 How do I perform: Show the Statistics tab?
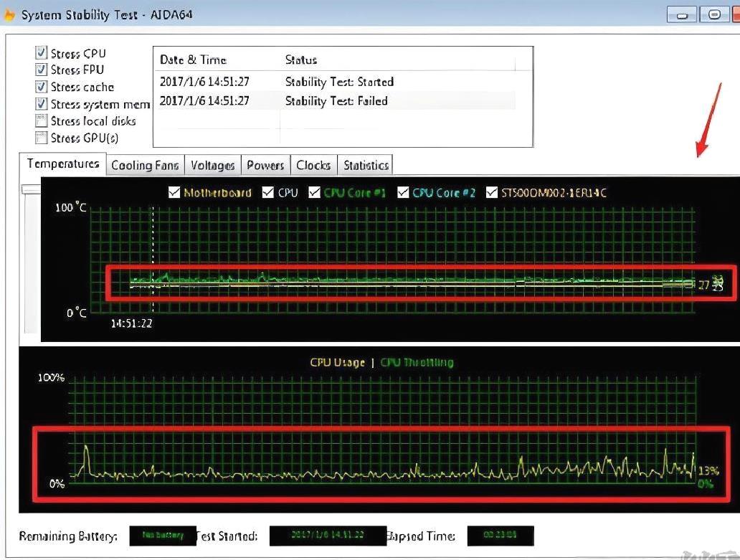click(365, 165)
